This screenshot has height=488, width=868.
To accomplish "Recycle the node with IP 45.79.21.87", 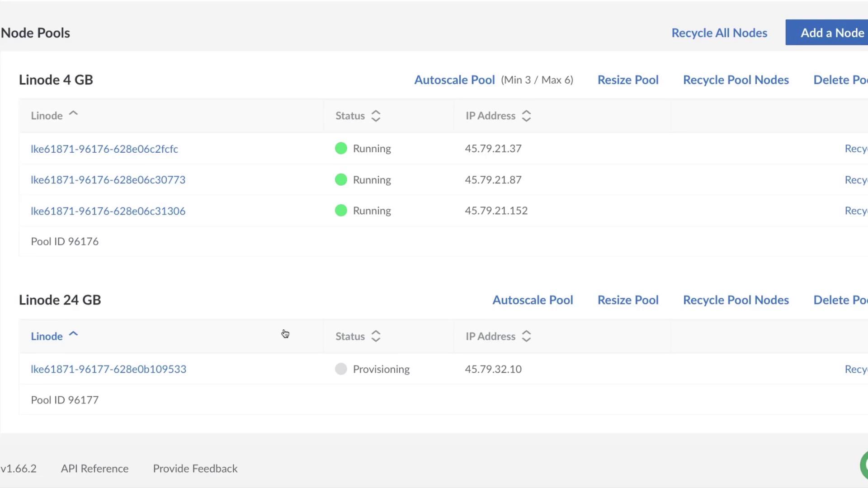I will (855, 180).
